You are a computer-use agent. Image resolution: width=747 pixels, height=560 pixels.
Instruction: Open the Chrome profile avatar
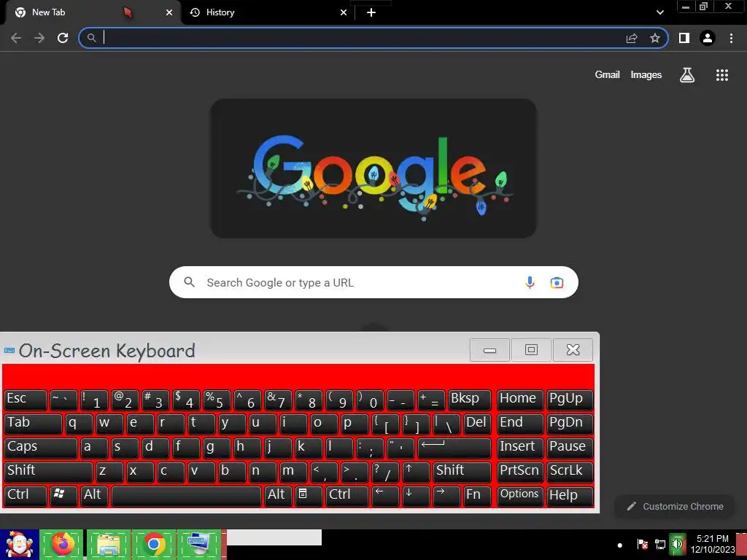(x=708, y=38)
